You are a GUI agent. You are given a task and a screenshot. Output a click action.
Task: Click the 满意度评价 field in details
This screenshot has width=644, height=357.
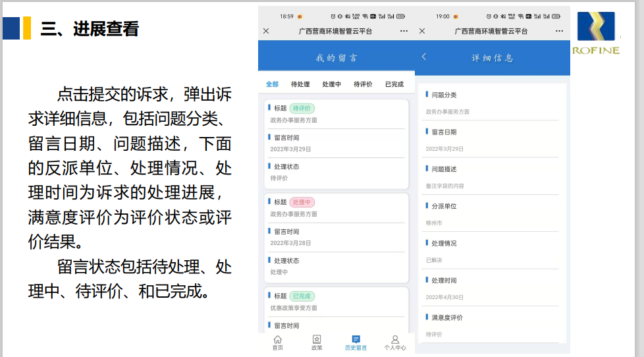493,325
